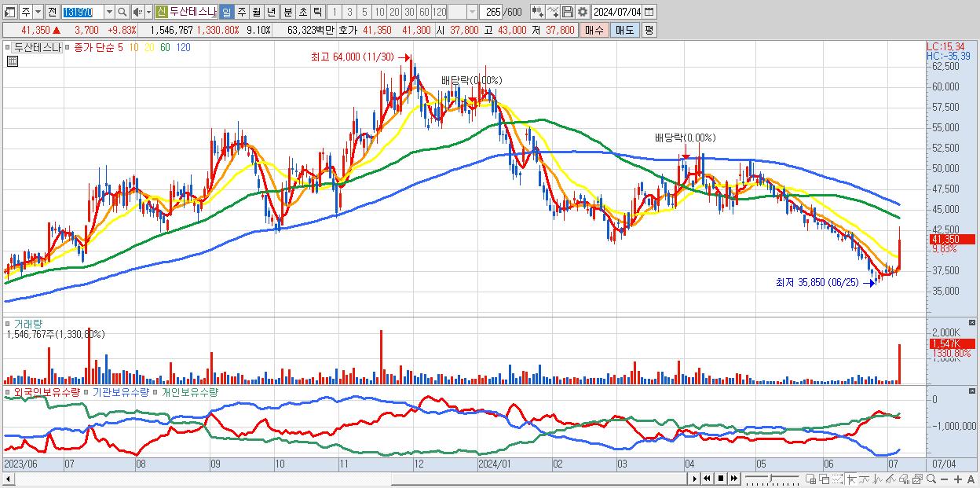Select the 년 (yearly) period toggle

(271, 12)
